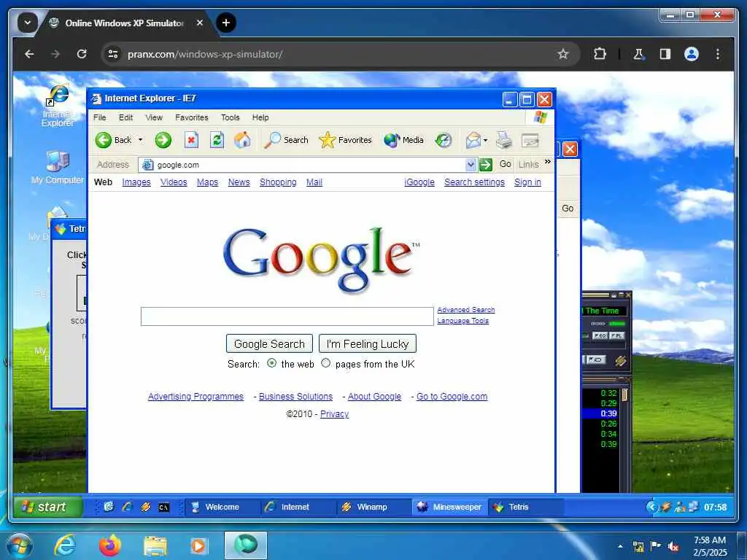Show hidden icons in Windows 7 tray
747x560 pixels.
(x=620, y=546)
